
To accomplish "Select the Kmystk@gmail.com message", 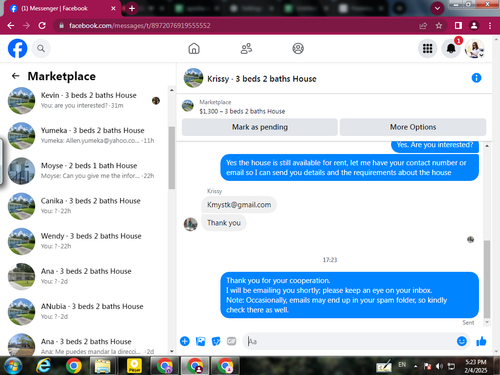I will (239, 205).
